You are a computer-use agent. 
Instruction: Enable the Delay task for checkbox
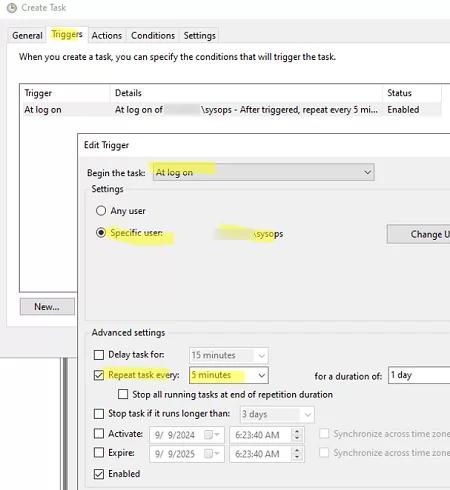(99, 355)
